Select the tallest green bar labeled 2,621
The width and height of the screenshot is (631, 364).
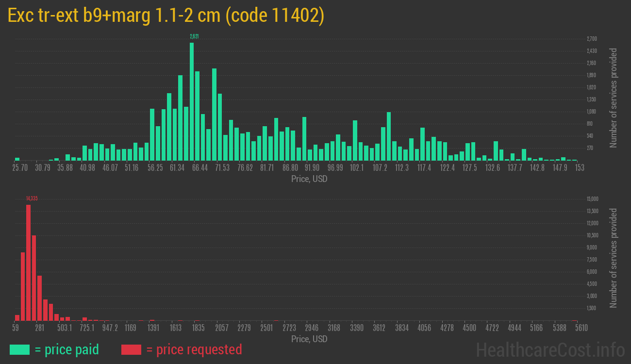pos(192,101)
